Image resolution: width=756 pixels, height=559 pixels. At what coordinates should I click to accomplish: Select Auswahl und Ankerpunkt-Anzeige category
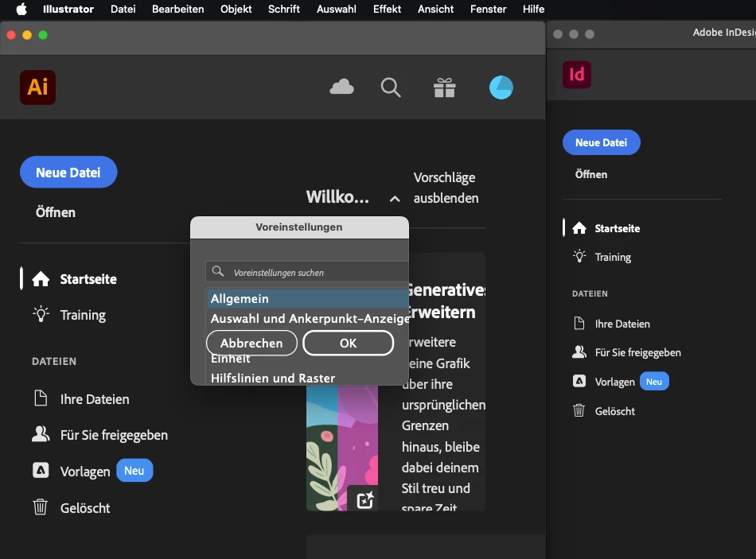click(x=310, y=319)
